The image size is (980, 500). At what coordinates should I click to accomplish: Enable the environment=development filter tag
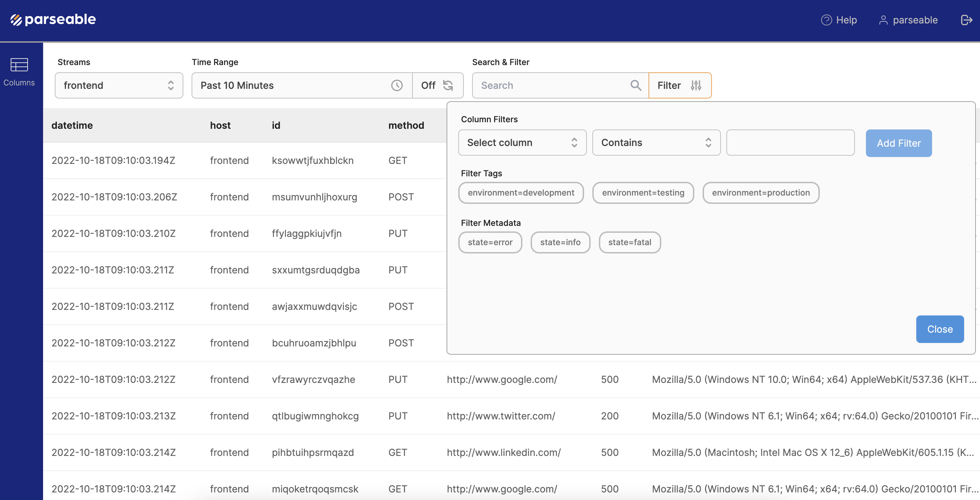point(521,193)
